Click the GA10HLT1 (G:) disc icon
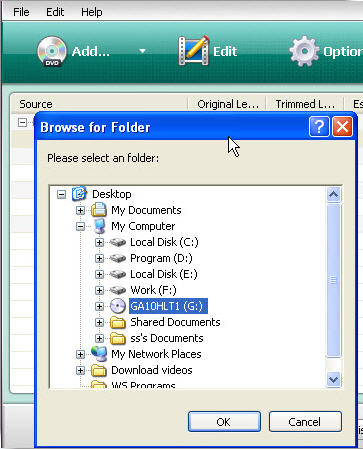The height and width of the screenshot is (449, 363). click(x=118, y=306)
